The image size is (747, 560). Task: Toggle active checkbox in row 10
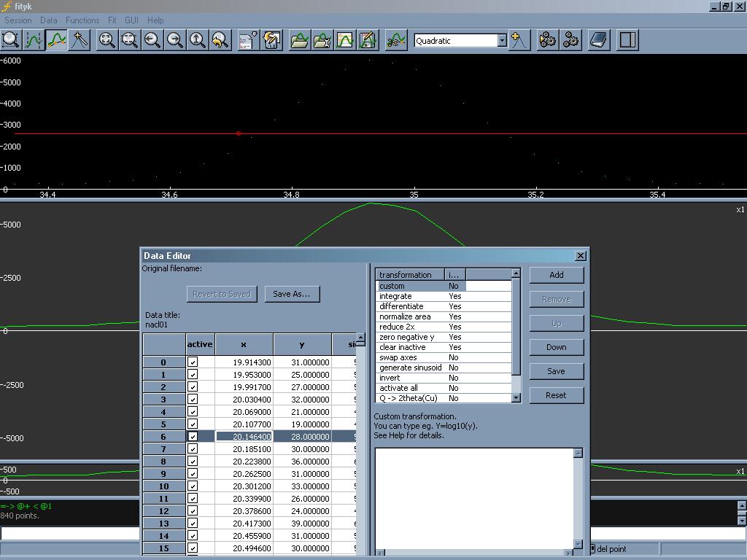[x=193, y=486]
